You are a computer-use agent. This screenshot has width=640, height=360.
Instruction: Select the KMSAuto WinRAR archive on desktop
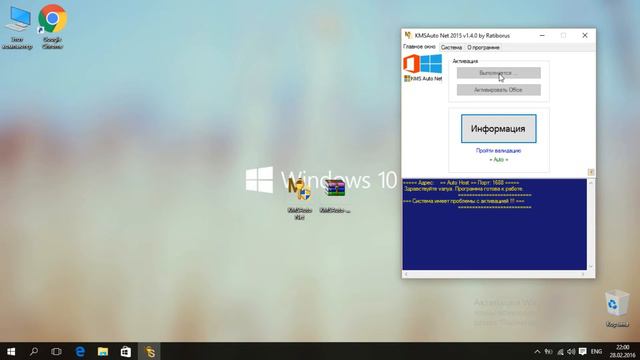(335, 196)
